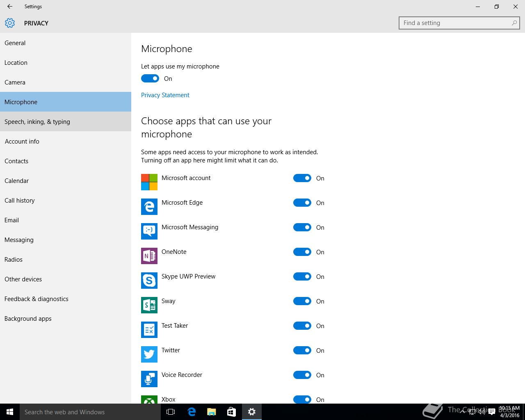
Task: Open the General privacy section
Action: click(66, 43)
